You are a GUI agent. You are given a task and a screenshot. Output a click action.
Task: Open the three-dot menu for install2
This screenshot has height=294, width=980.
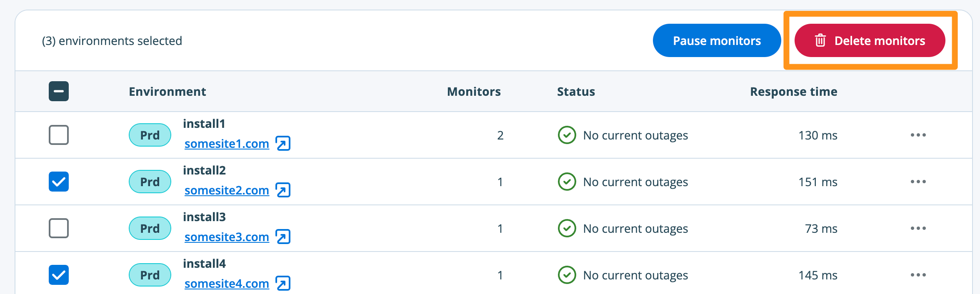[x=918, y=182]
